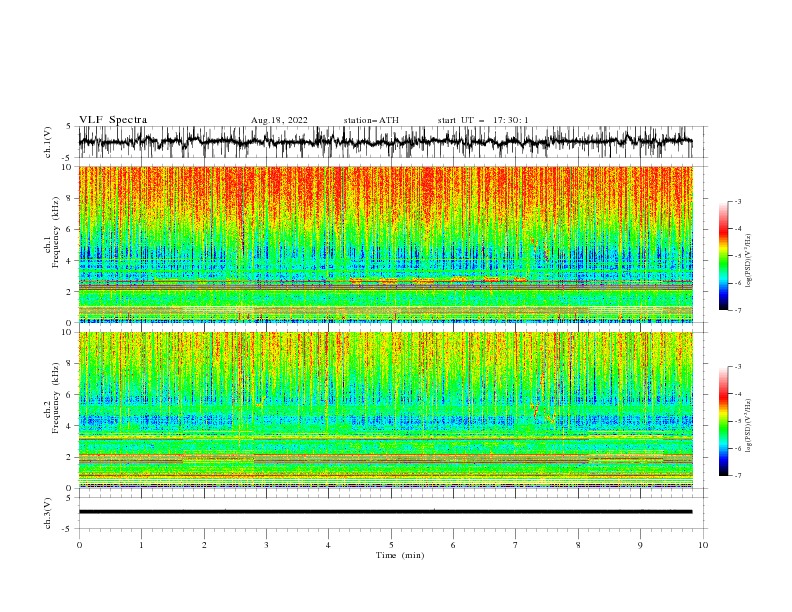The width and height of the screenshot is (792, 612).
Task: Click the 'ch.1(V)' waveform axis label
Action: 48,142
